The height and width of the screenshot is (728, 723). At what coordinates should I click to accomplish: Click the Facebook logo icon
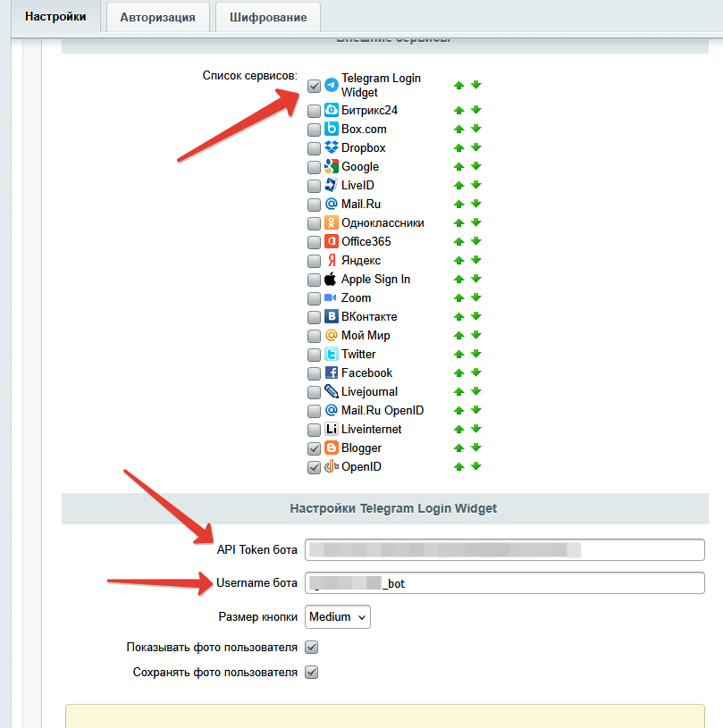pyautogui.click(x=332, y=372)
